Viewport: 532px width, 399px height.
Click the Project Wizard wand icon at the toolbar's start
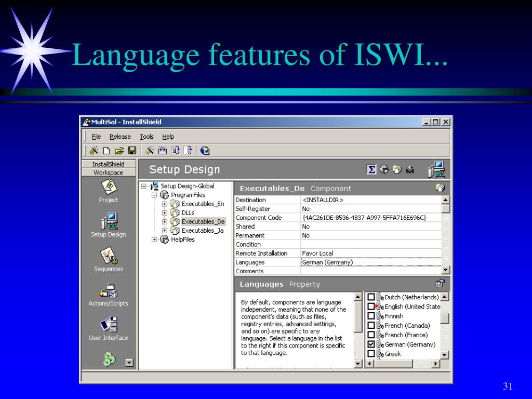point(94,150)
